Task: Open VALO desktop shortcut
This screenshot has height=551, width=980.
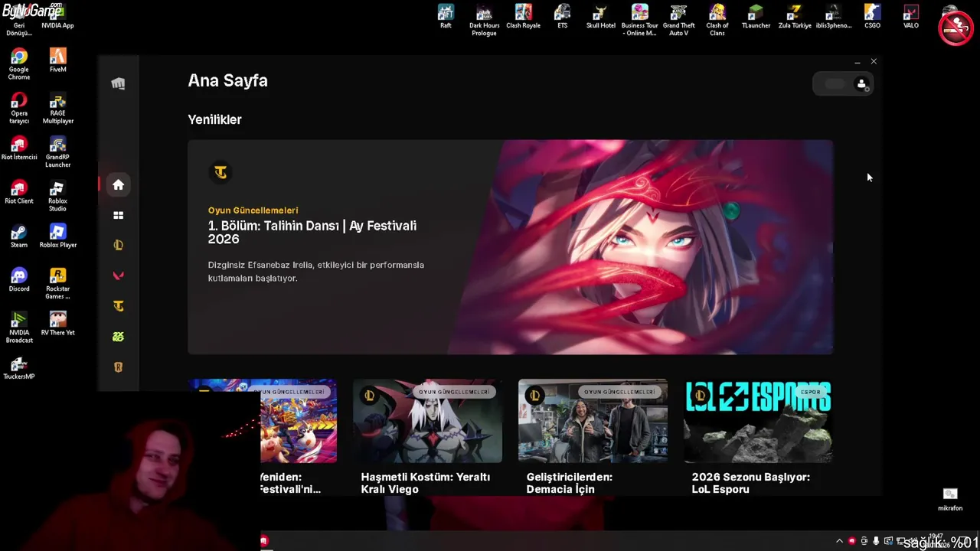Action: pyautogui.click(x=910, y=16)
